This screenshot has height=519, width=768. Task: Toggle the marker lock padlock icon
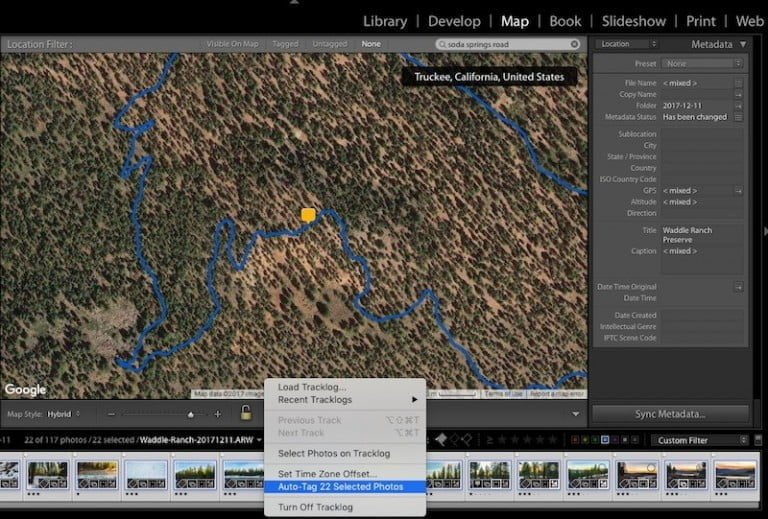tap(246, 413)
